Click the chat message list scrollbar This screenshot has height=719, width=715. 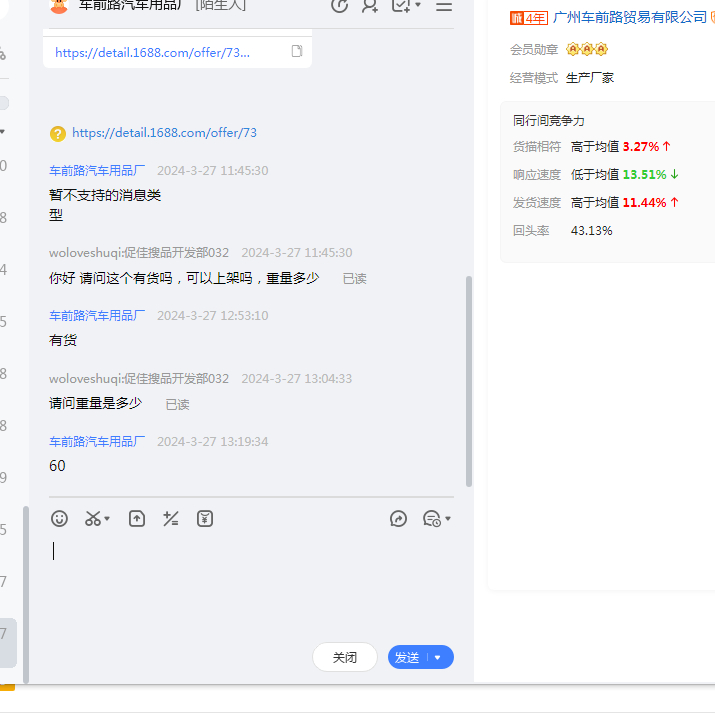(x=468, y=380)
